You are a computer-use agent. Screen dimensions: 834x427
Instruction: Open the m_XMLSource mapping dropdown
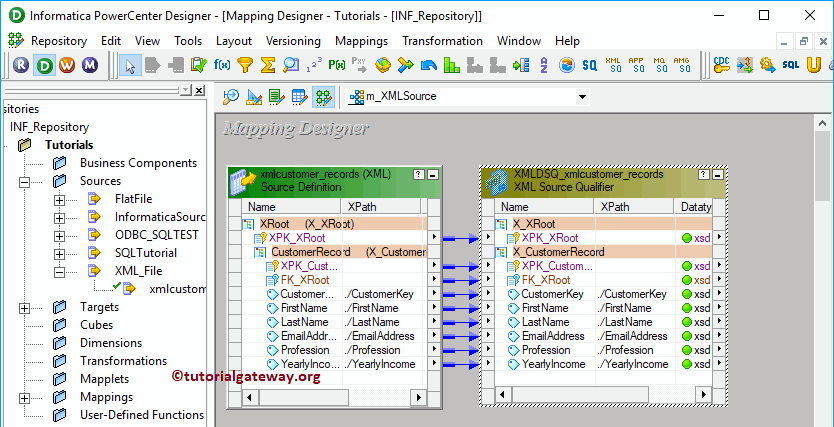pos(583,97)
